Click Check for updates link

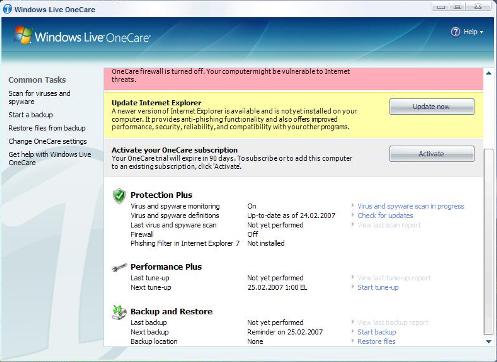click(x=385, y=215)
